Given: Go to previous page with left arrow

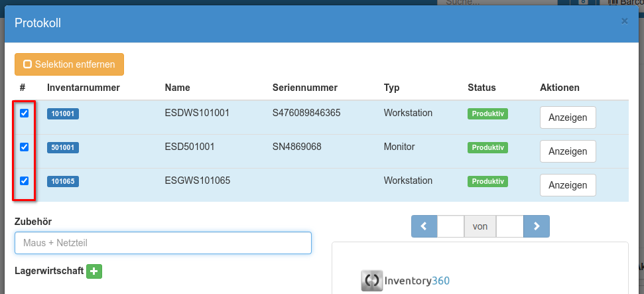Looking at the screenshot, I should (424, 226).
